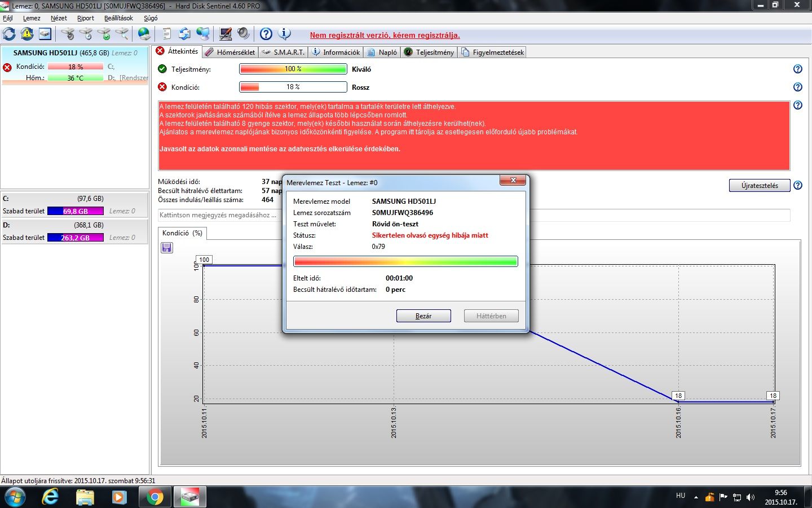Open Internet Explorer from taskbar
Viewport: 812px width, 508px height.
(x=50, y=497)
